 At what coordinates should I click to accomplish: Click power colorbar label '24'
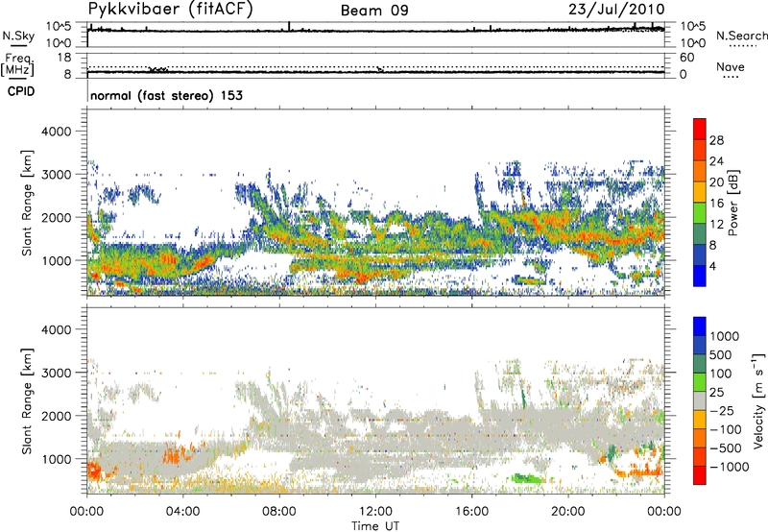coord(716,161)
